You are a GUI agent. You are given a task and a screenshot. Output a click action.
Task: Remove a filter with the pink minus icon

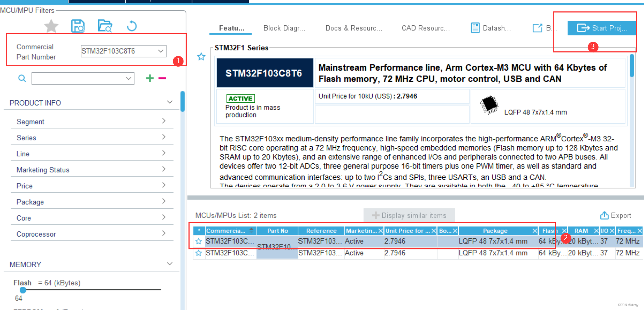point(162,78)
